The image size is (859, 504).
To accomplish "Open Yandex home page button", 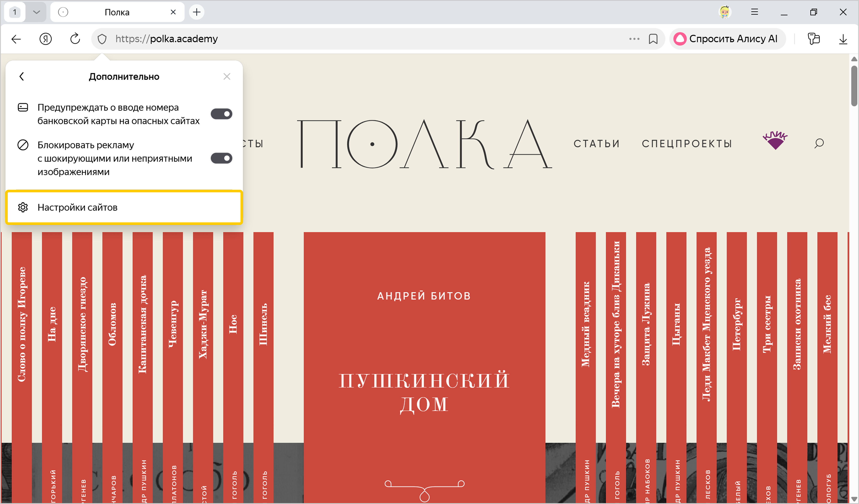I will click(x=45, y=39).
